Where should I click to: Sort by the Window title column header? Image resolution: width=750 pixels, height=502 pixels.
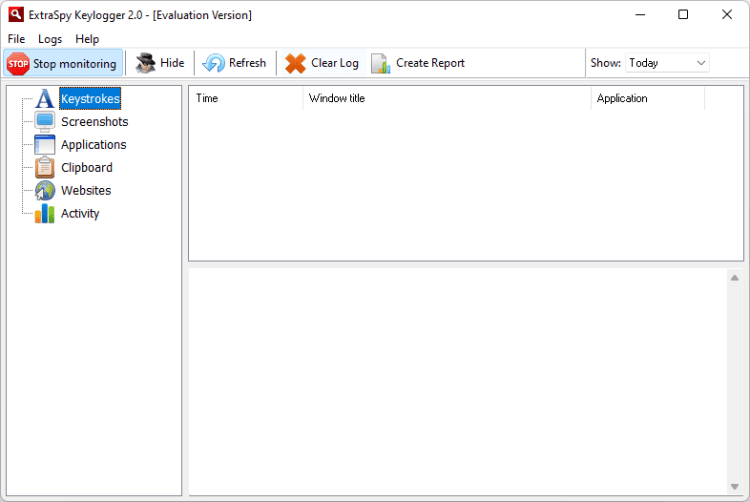pyautogui.click(x=447, y=98)
